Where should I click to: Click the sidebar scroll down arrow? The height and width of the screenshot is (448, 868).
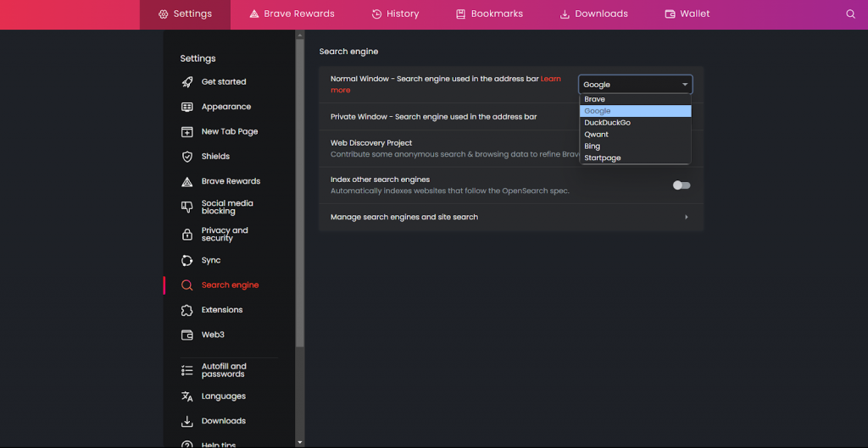click(x=300, y=442)
